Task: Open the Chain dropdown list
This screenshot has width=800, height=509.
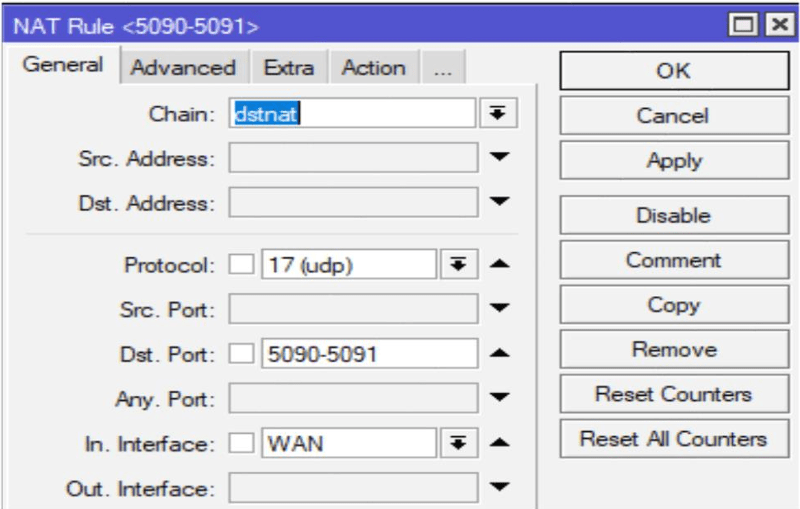Action: (496, 114)
